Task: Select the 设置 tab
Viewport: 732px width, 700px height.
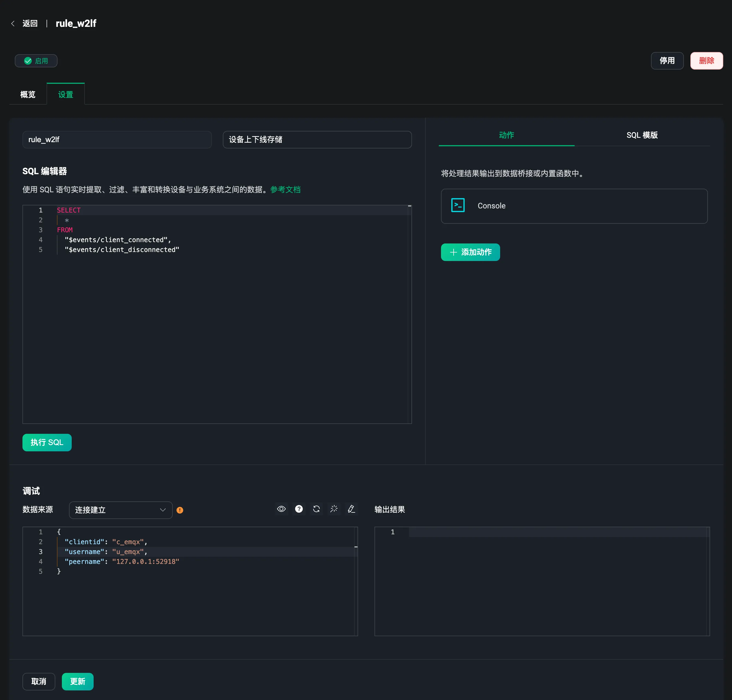Action: click(x=66, y=94)
